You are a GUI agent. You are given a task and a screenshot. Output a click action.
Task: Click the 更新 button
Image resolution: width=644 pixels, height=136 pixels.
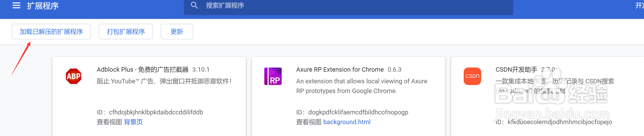pos(177,32)
